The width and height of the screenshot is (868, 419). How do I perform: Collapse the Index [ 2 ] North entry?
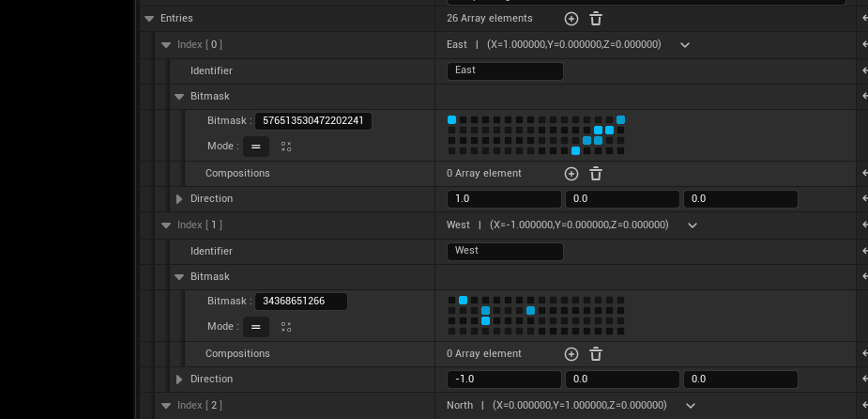click(166, 406)
